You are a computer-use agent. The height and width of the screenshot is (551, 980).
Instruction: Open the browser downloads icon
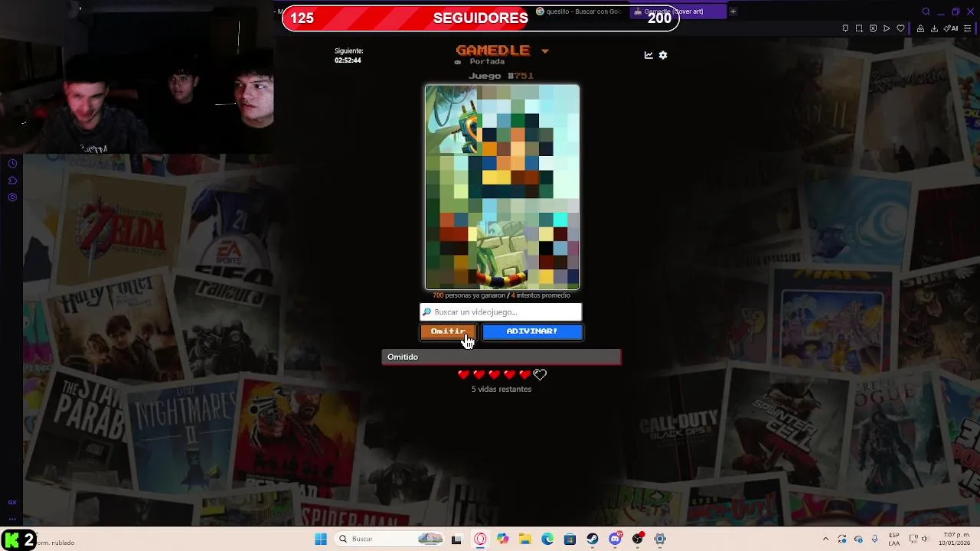(x=934, y=28)
